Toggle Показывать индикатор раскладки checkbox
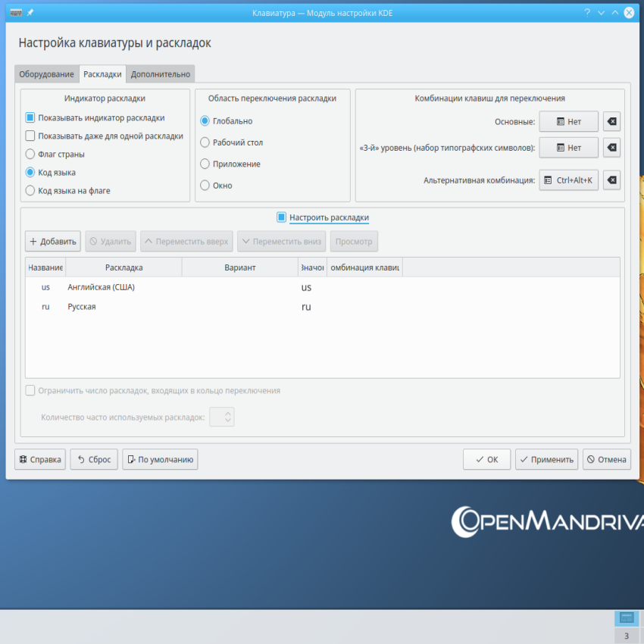The image size is (644, 644). (30, 118)
